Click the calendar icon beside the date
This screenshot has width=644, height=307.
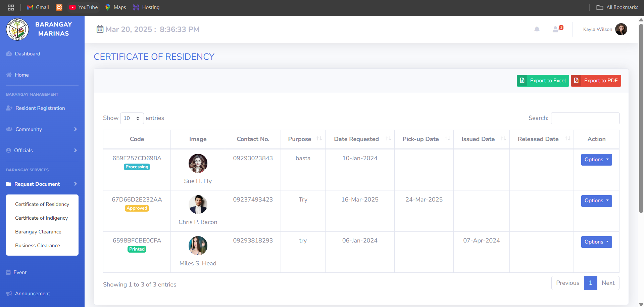(x=100, y=29)
